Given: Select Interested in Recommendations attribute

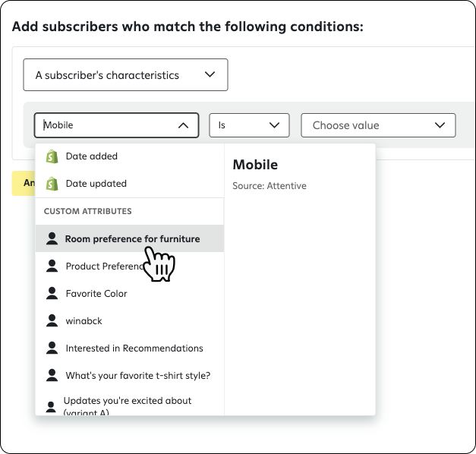Looking at the screenshot, I should pyautogui.click(x=130, y=348).
